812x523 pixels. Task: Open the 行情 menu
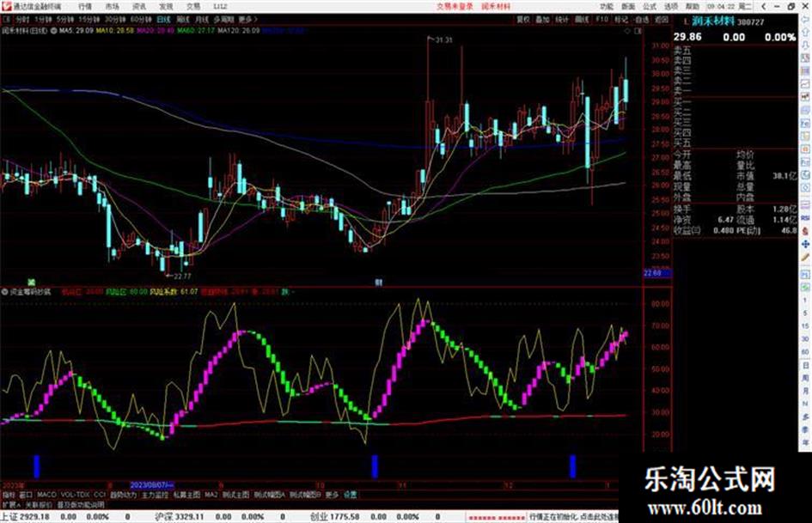(x=85, y=6)
